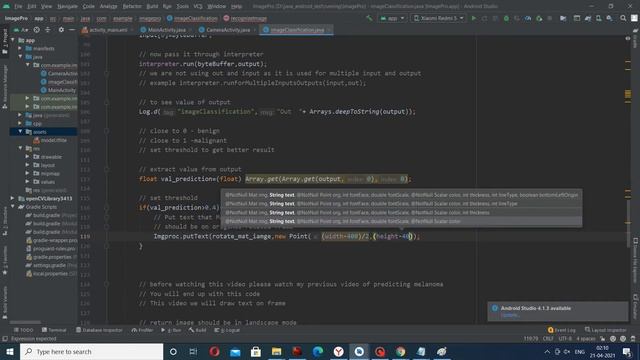This screenshot has width=640, height=360.
Task: Open Search Everywhere magnifier icon
Action: (623, 18)
